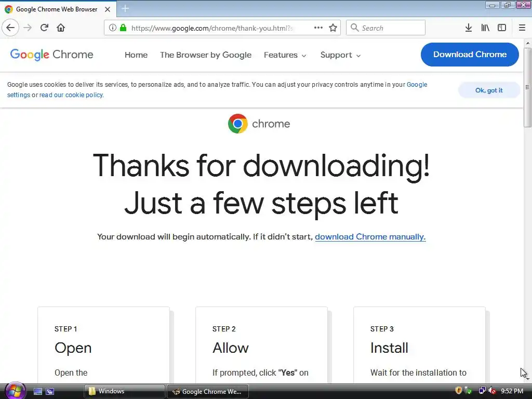Image resolution: width=532 pixels, height=399 pixels.
Task: Bookmark this page with the star
Action: (x=333, y=28)
